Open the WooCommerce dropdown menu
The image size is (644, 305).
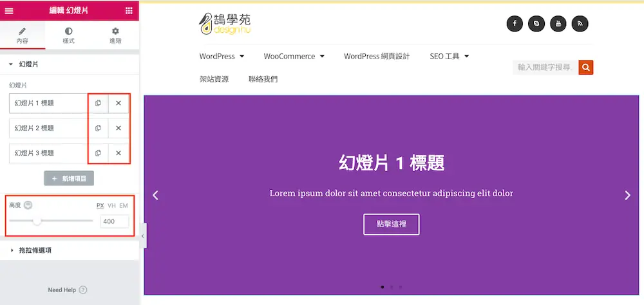(294, 56)
